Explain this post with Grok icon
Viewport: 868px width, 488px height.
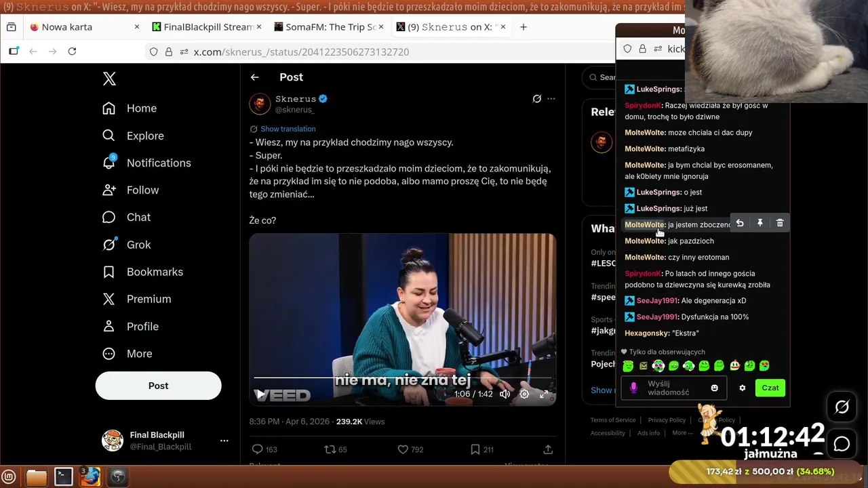tap(536, 99)
